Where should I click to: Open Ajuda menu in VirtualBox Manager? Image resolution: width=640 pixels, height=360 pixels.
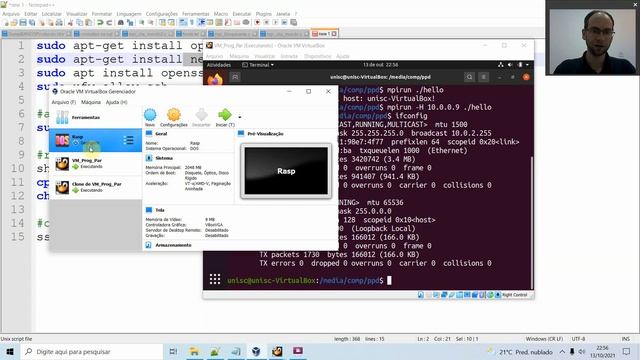point(116,102)
